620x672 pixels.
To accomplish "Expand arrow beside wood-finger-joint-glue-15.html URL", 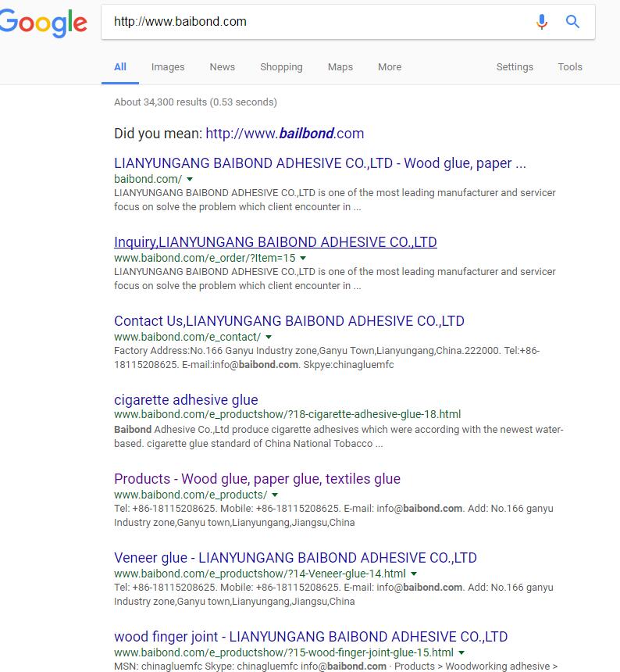I will (461, 652).
